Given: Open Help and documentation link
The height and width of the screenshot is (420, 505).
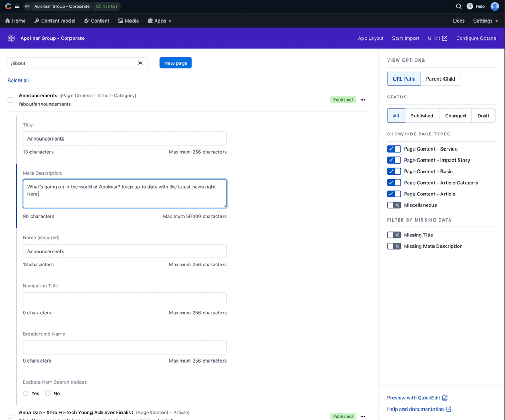Looking at the screenshot, I should 416,409.
